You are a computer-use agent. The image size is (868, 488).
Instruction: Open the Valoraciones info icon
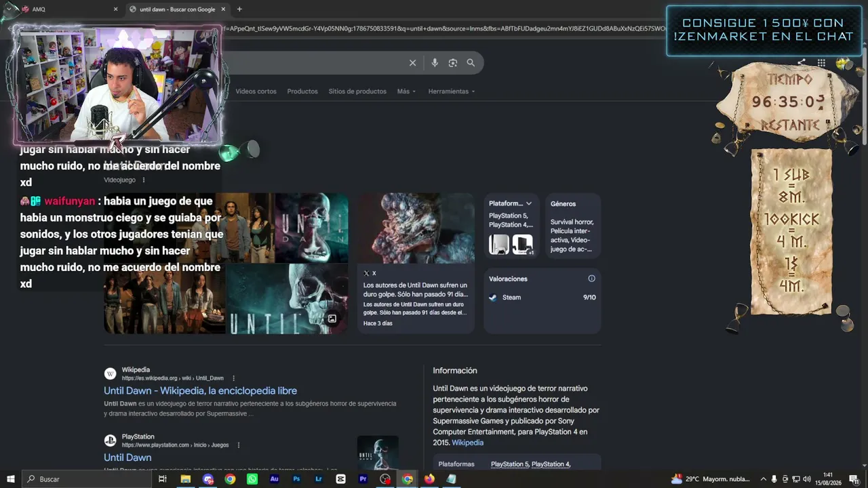[591, 279]
